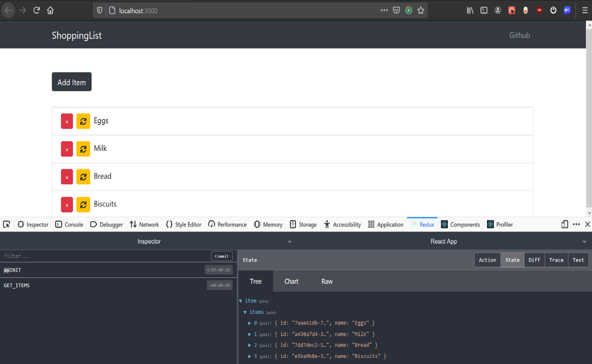Switch state view to Chart tab
This screenshot has width=592, height=364.
click(291, 281)
